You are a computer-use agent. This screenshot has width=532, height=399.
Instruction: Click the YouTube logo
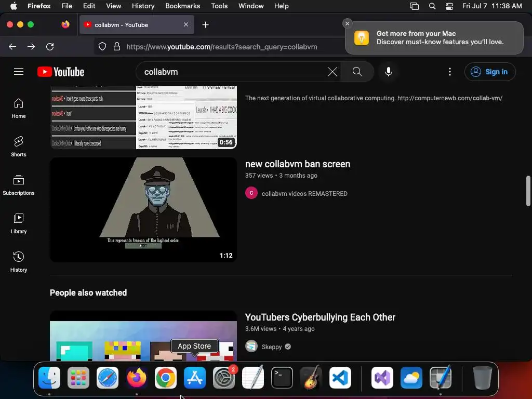(x=61, y=72)
